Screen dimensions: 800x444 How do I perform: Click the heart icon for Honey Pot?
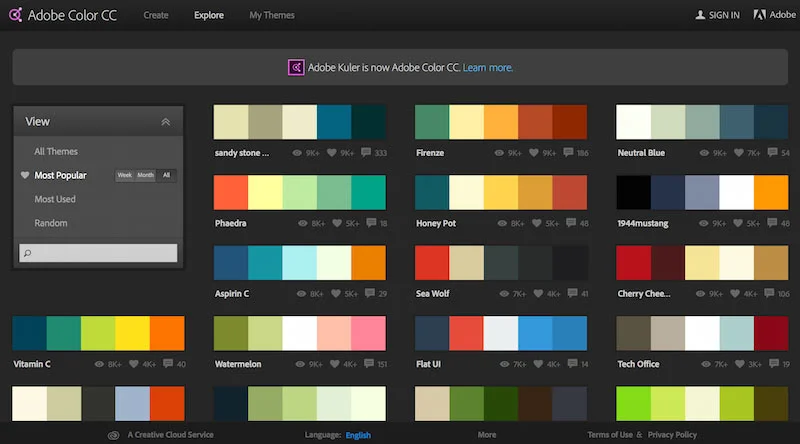coord(536,223)
